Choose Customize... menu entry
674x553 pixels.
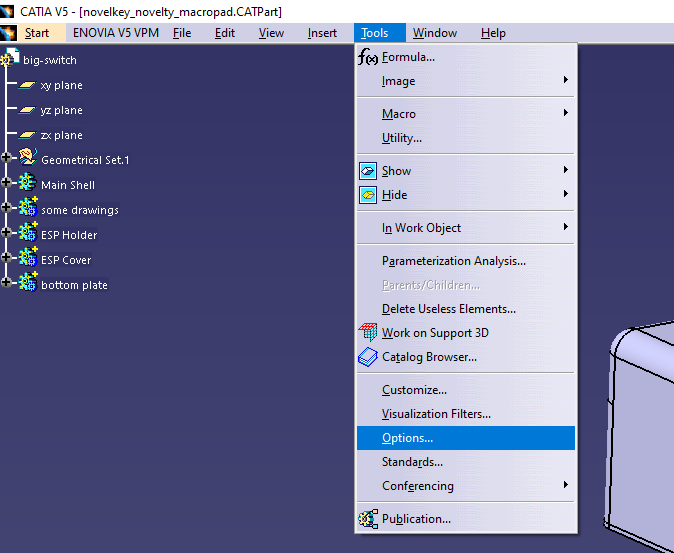click(466, 390)
